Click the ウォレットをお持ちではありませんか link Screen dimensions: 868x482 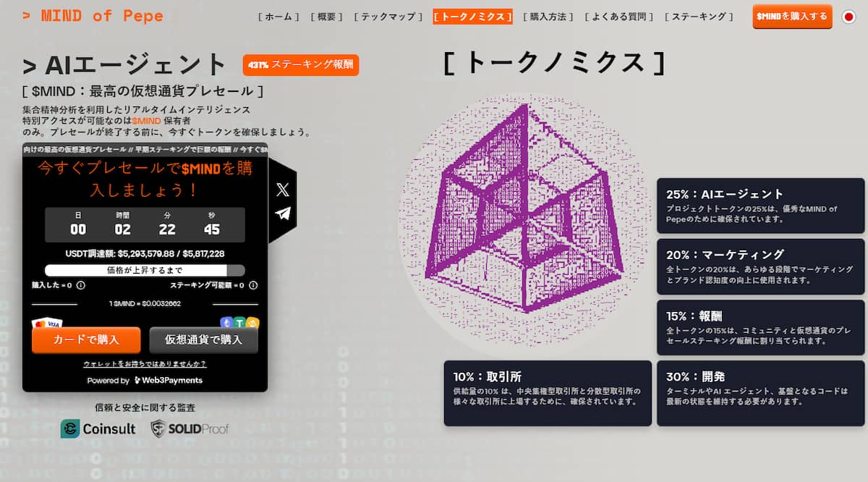[145, 363]
